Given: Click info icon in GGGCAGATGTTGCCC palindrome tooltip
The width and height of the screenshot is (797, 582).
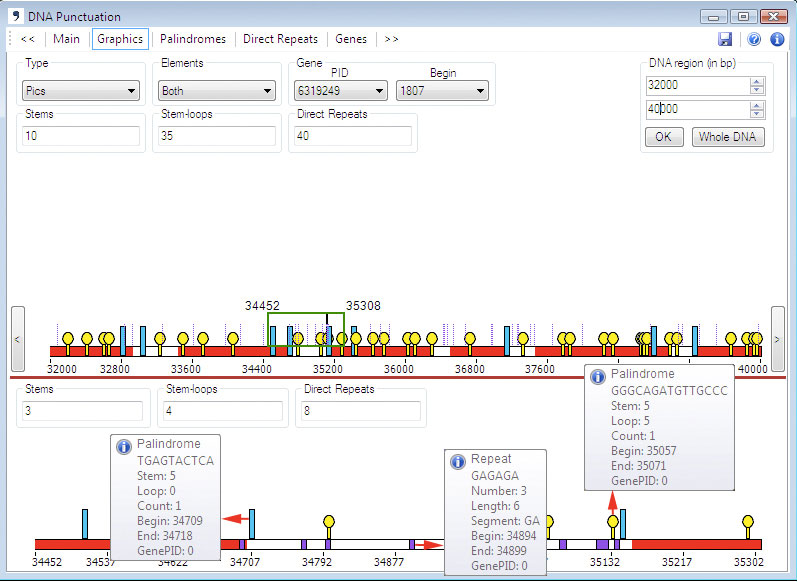Looking at the screenshot, I should point(598,377).
